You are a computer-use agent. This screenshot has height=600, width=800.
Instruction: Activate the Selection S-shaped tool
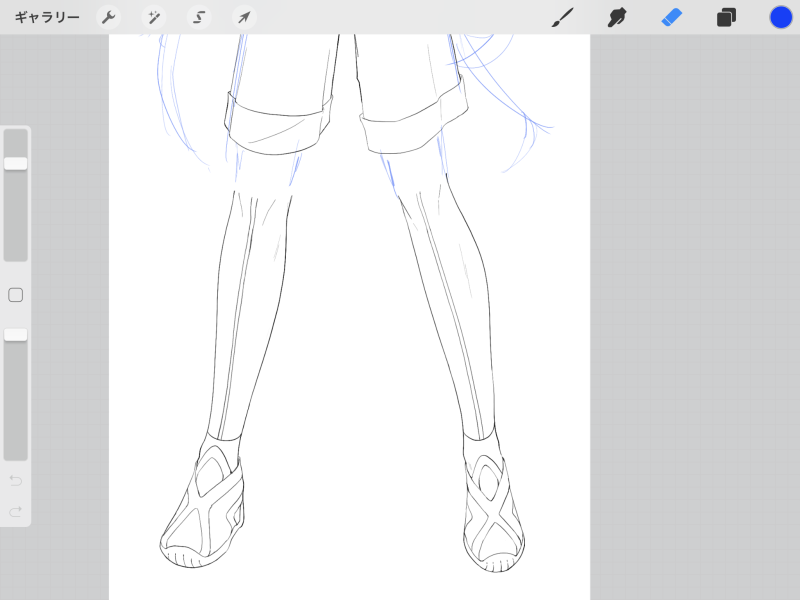click(199, 18)
